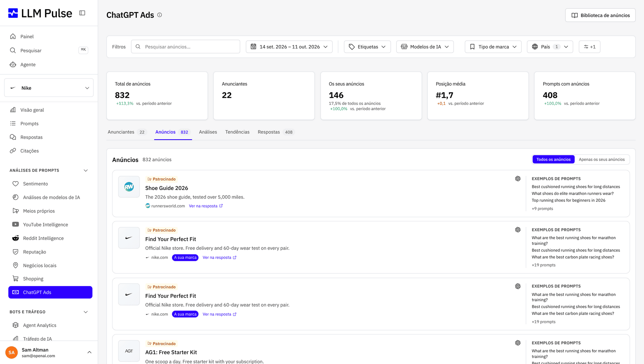Click the +1 more filters button
Image resolution: width=644 pixels, height=364 pixels.
pos(589,47)
